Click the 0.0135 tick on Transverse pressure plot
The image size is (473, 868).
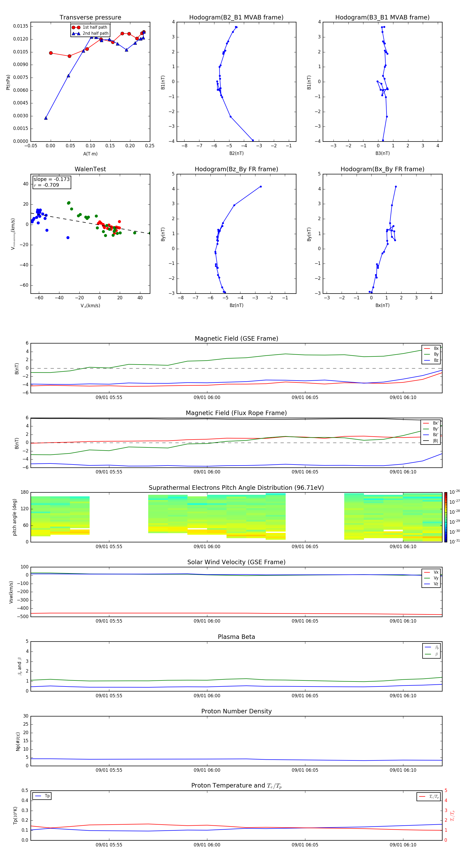[21, 26]
